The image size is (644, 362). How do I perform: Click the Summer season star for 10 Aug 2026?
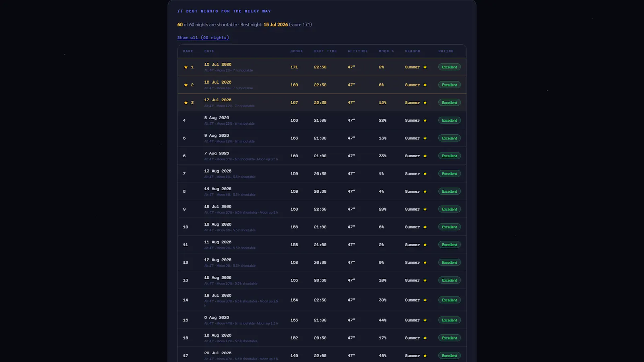point(425,227)
